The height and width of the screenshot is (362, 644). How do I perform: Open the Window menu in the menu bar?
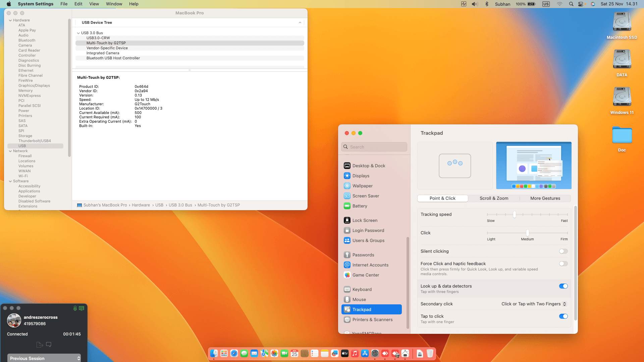[114, 4]
